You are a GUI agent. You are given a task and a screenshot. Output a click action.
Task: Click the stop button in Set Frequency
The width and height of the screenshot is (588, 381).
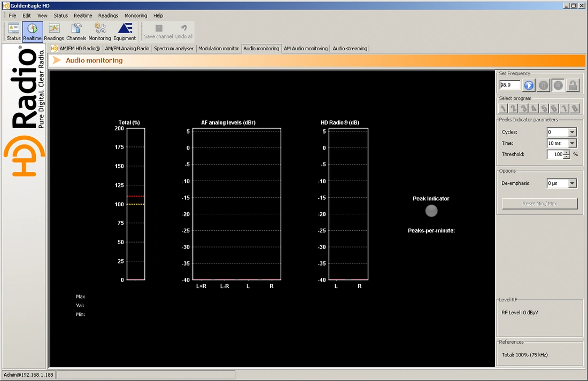[x=558, y=85]
